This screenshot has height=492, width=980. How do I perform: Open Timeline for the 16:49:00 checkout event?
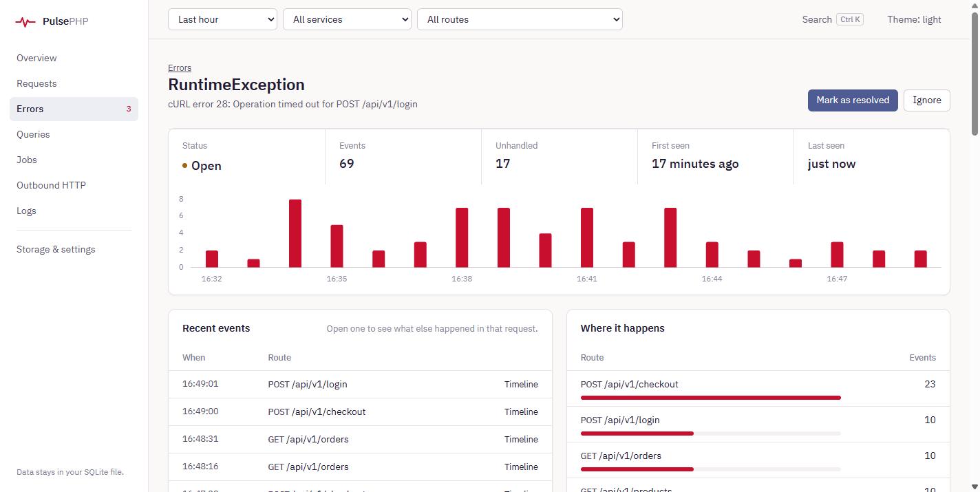(x=521, y=411)
